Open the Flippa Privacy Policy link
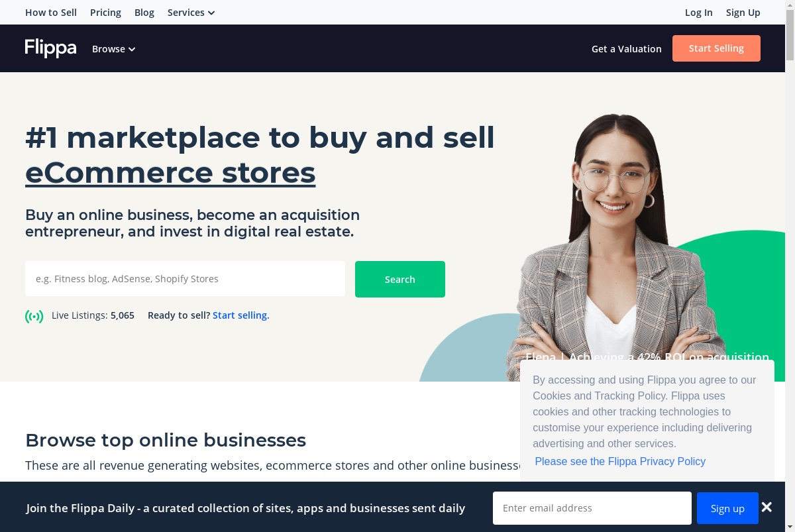Screen dimensions: 795x532 620,461
